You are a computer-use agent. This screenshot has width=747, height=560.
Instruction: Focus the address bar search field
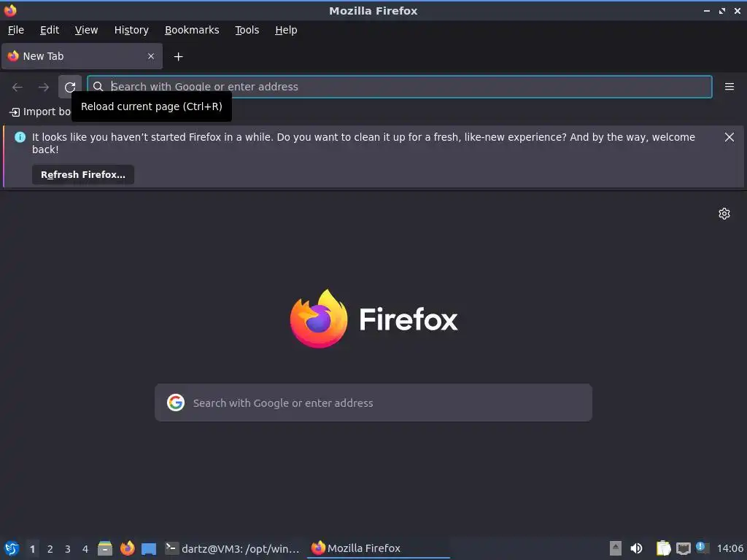click(x=400, y=87)
